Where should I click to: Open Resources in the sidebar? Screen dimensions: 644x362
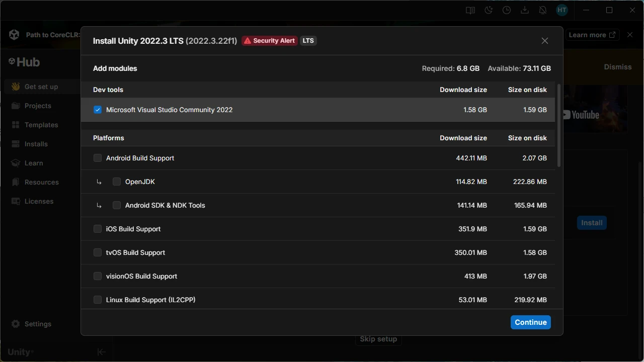coord(42,182)
